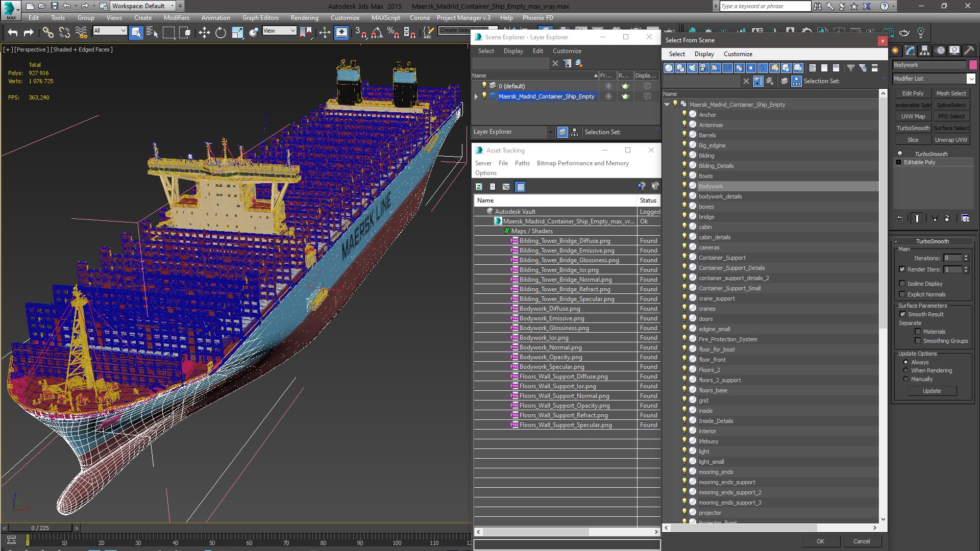980x551 pixels.
Task: Open the Motion command panel tab
Action: point(940,50)
